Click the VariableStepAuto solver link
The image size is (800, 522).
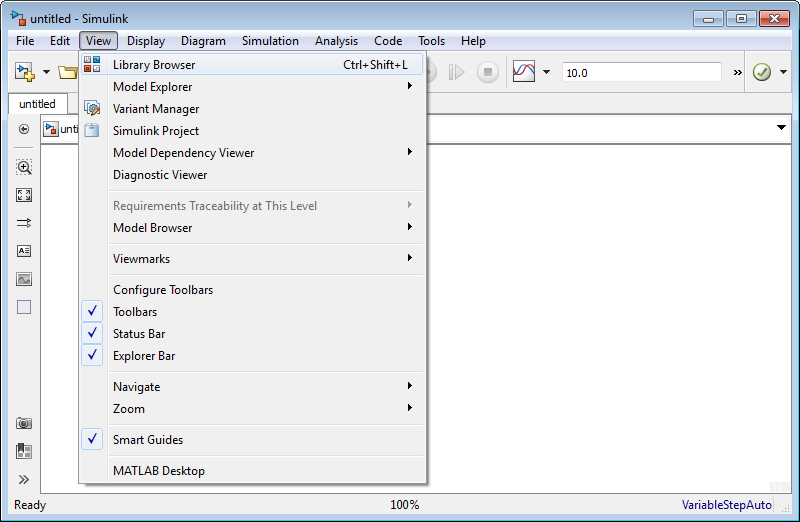pos(727,505)
